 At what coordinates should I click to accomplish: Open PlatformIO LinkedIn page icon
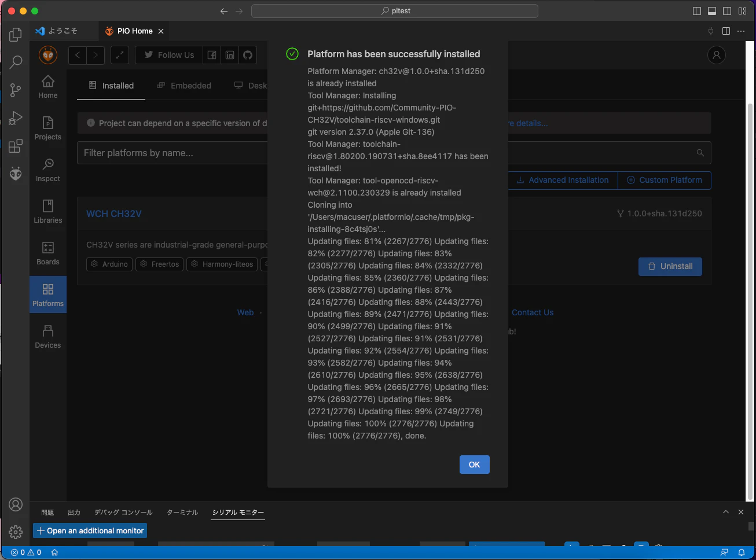tap(230, 55)
